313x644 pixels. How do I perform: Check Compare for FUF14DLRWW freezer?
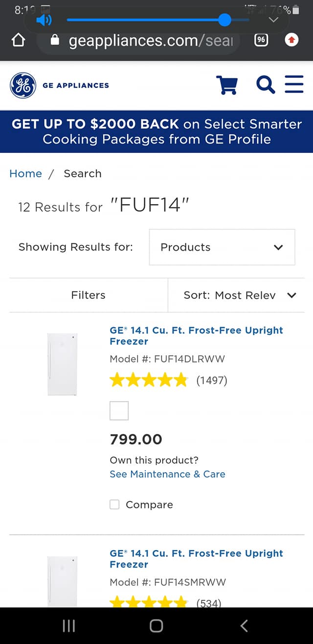coord(114,504)
